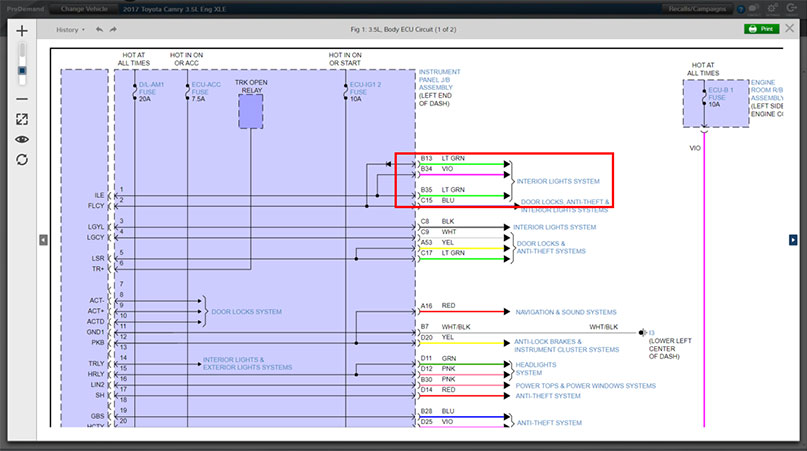This screenshot has height=451, width=807.
Task: Open the Navigation & Sound Systems link
Action: pos(565,312)
